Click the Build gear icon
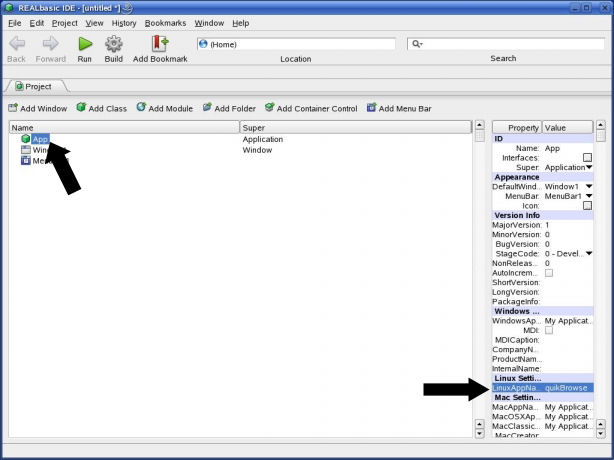Image resolution: width=614 pixels, height=460 pixels. tap(114, 43)
